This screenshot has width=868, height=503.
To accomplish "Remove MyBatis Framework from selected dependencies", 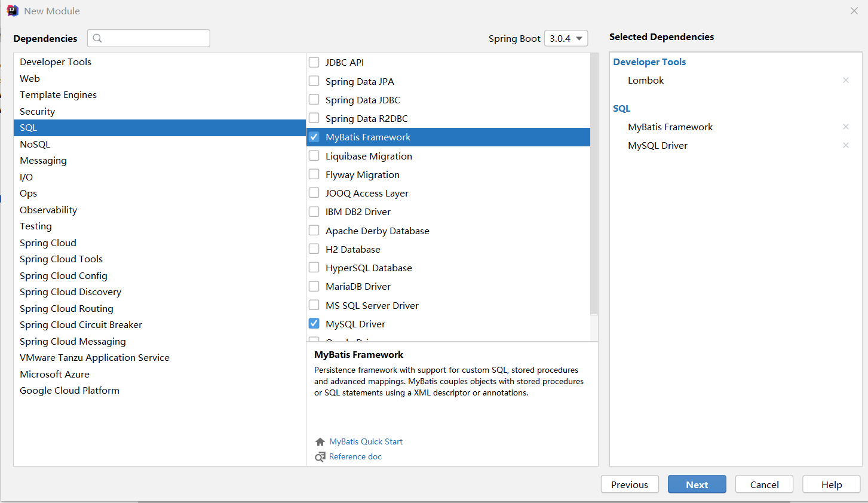I will coord(845,127).
